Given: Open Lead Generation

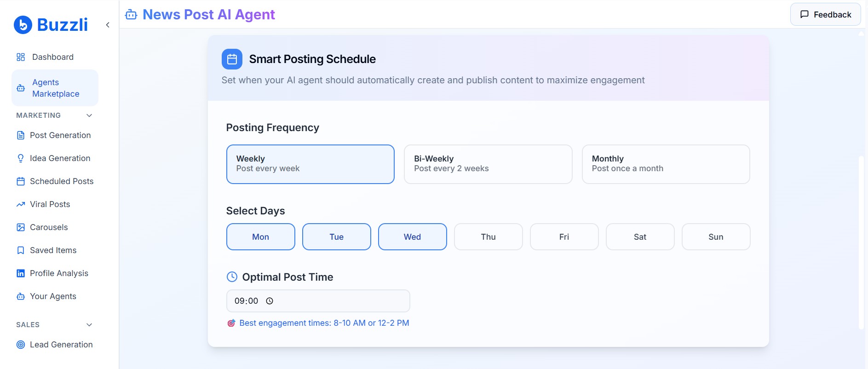Looking at the screenshot, I should tap(61, 344).
